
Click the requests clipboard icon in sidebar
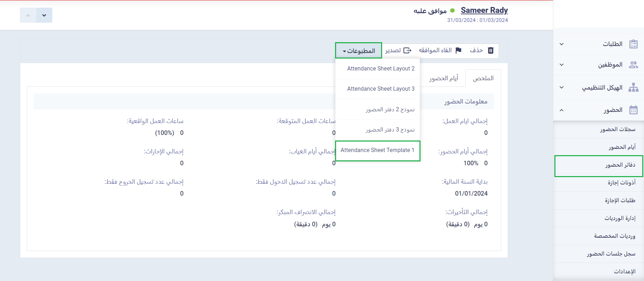coord(633,44)
